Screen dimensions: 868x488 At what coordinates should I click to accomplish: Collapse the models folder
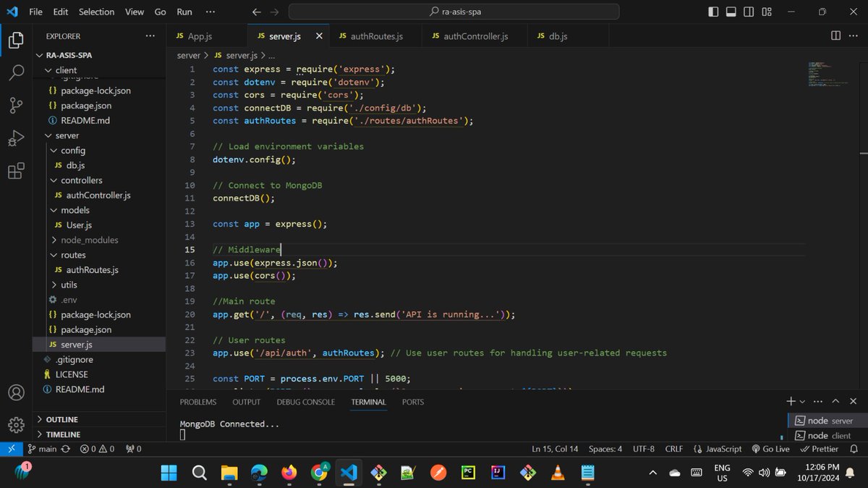(99, 210)
